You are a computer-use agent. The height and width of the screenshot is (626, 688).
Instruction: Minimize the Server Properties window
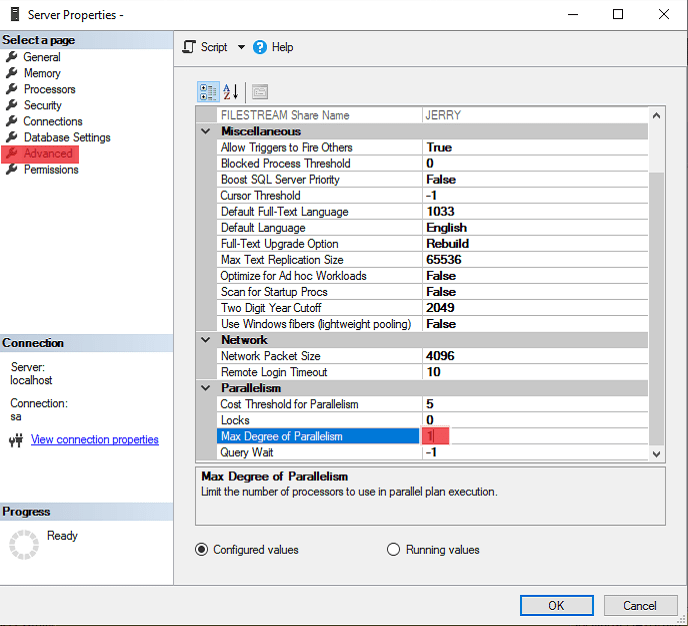coord(573,14)
